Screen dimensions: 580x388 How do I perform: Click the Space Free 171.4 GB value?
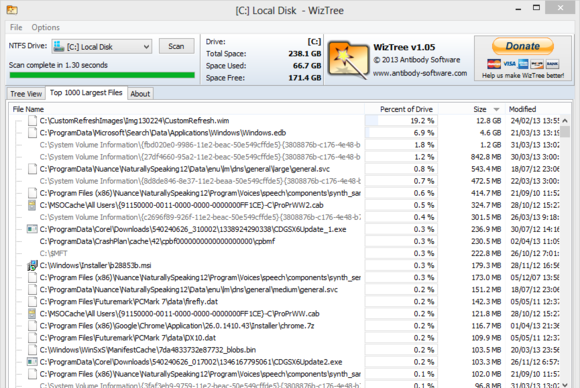305,78
